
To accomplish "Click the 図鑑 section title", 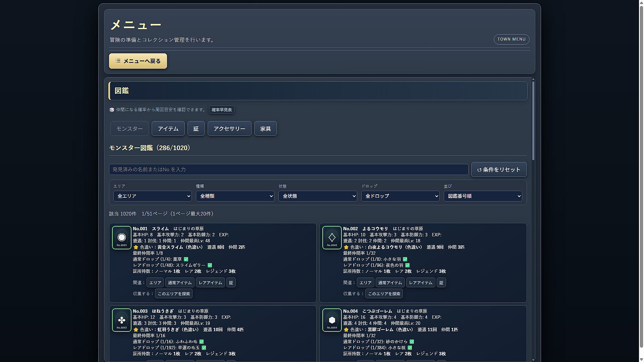I will coord(122,90).
